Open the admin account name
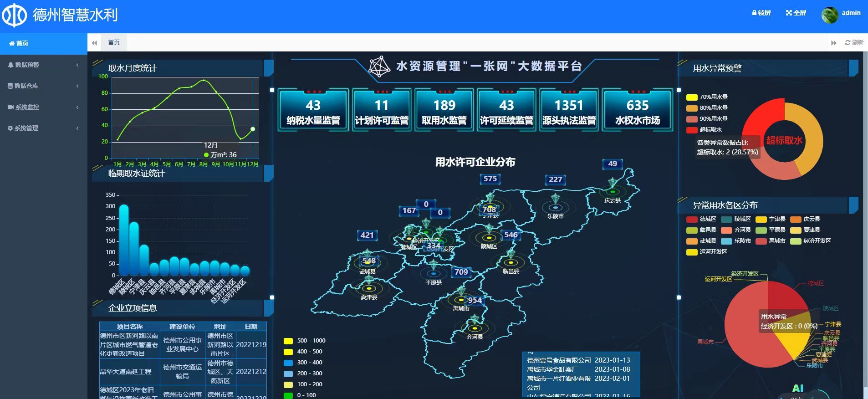Screen dimensions: 868x399 851,13
